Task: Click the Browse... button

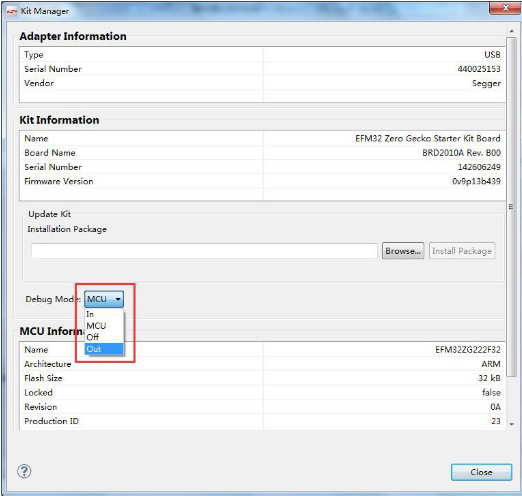Action: (403, 251)
